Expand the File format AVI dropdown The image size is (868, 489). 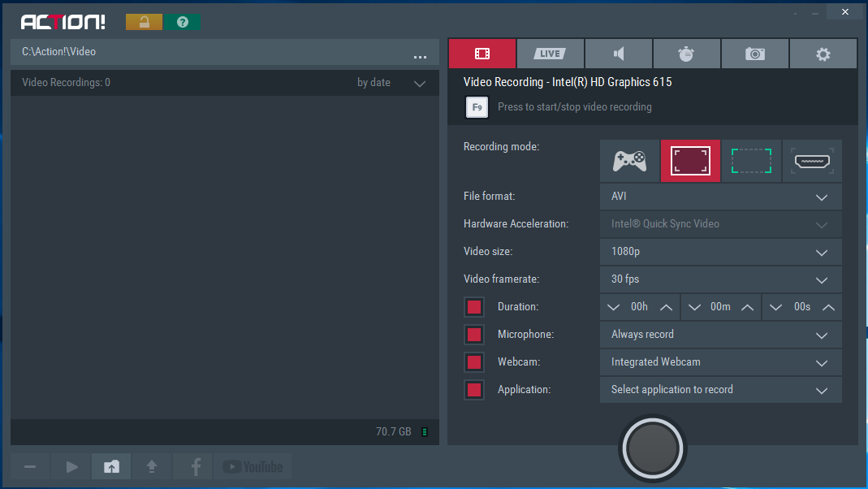click(720, 197)
